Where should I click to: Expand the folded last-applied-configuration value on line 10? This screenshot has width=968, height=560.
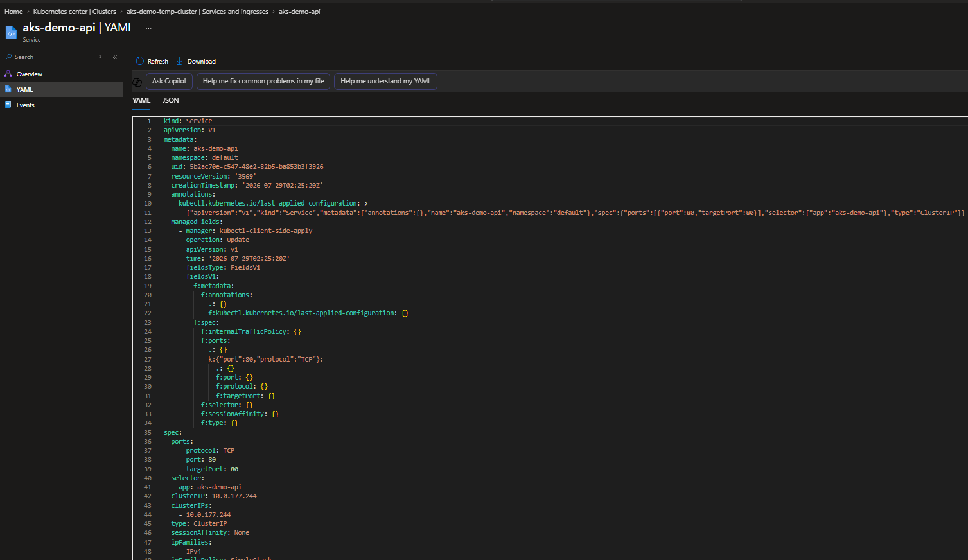click(x=365, y=203)
